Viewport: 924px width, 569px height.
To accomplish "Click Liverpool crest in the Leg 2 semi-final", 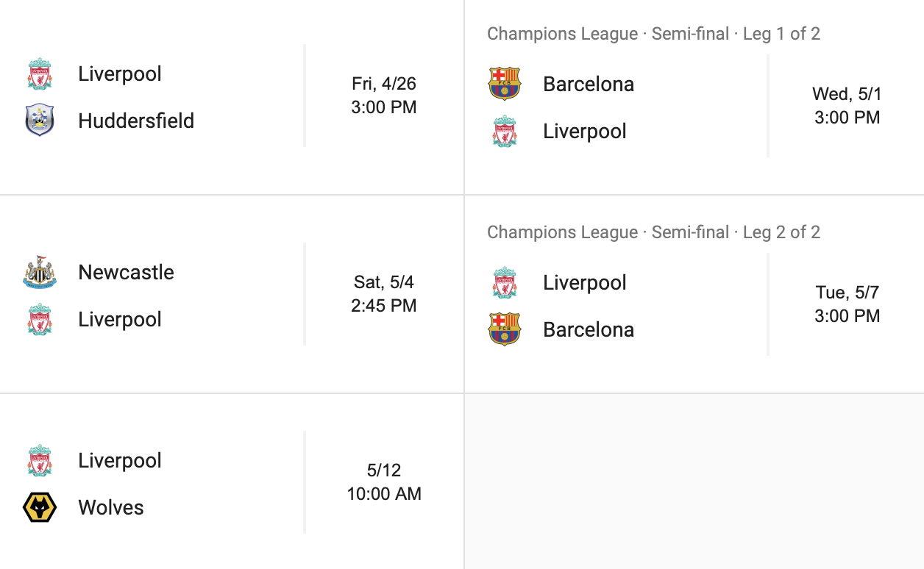I will coord(505,282).
